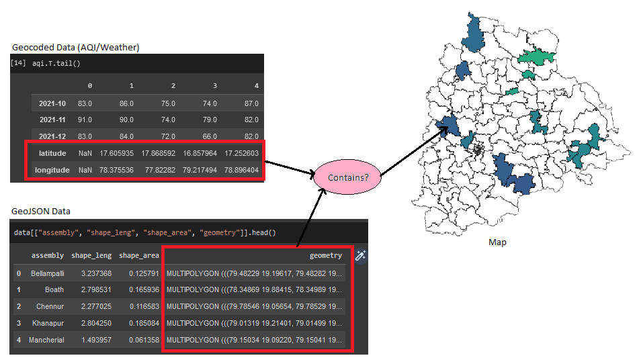Select the latitude row label
The image size is (637, 364).
[x=52, y=153]
